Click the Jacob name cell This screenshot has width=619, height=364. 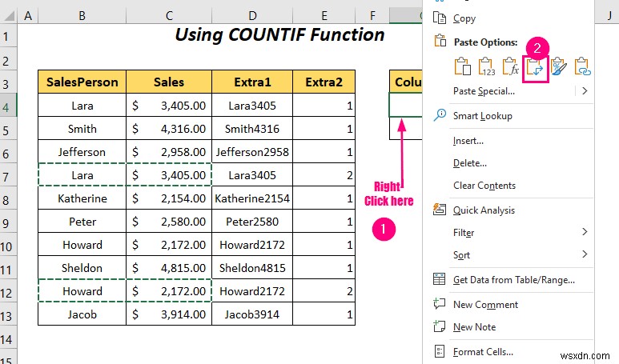click(82, 314)
